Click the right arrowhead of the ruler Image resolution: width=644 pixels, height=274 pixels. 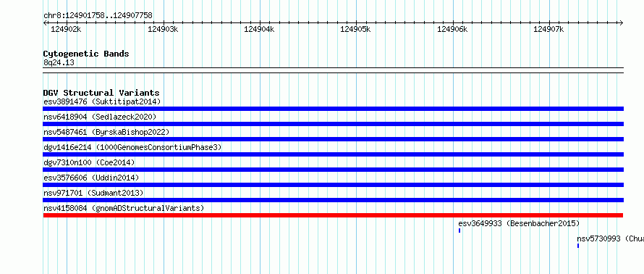pyautogui.click(x=622, y=22)
